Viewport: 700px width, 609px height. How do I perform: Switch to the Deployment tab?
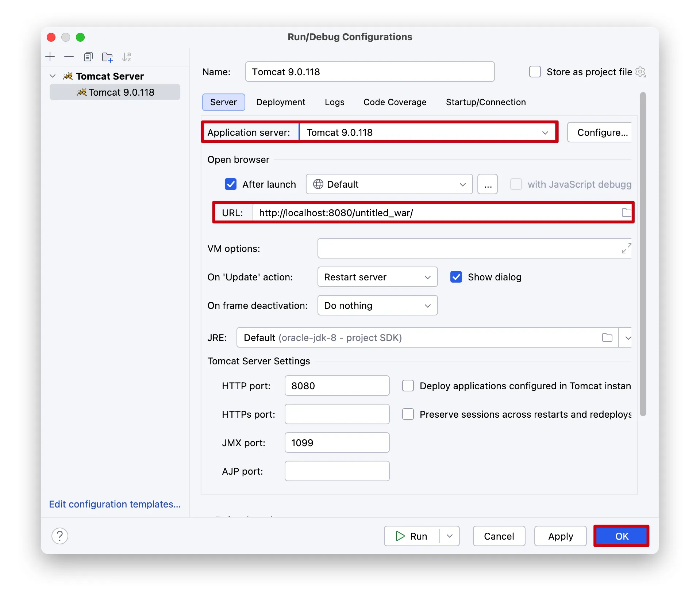point(281,102)
